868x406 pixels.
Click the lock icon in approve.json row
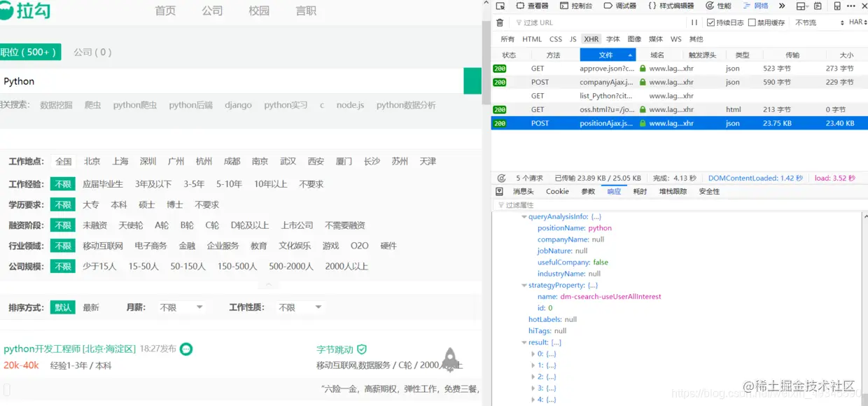click(643, 69)
